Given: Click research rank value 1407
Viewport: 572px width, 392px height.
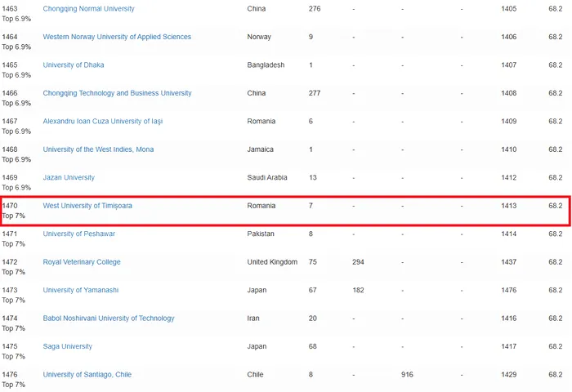Looking at the screenshot, I should (509, 65).
